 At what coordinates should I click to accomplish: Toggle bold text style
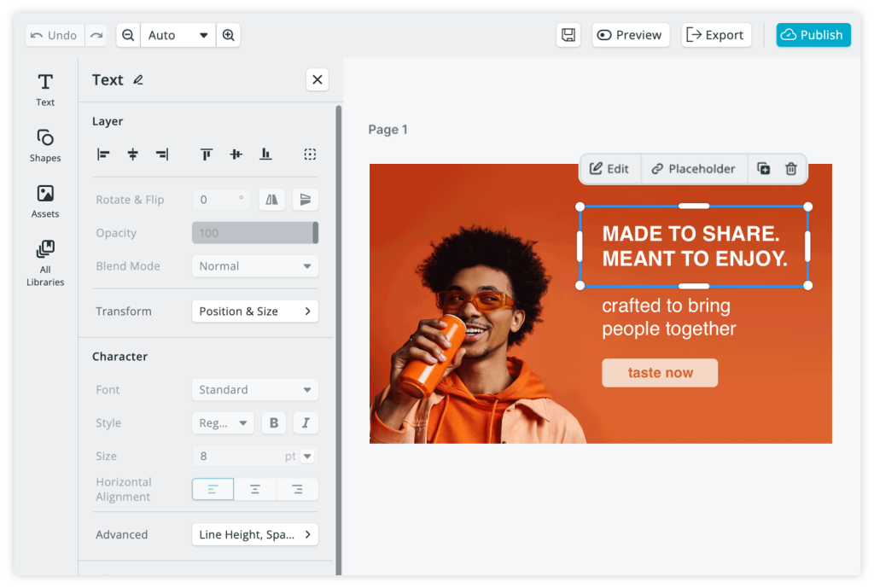point(273,422)
